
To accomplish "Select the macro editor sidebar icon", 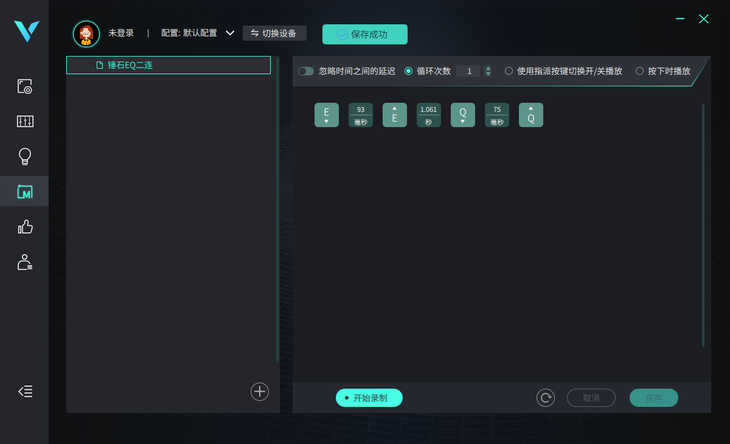I will [x=25, y=192].
